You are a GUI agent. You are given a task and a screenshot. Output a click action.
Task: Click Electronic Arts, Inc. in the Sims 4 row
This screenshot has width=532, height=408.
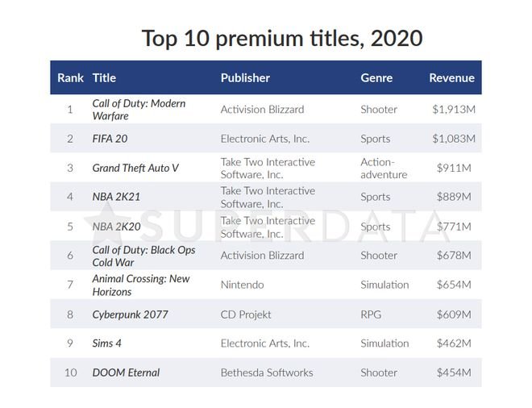[265, 343]
